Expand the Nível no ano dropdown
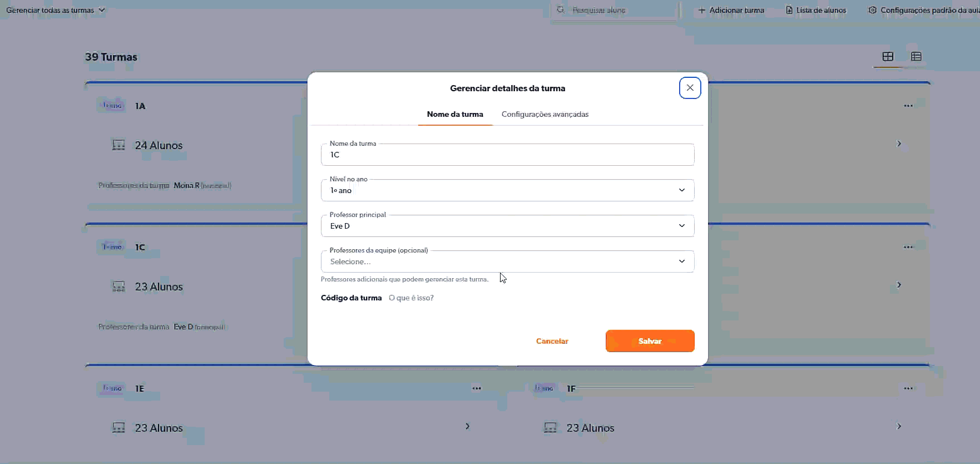The height and width of the screenshot is (464, 980). (507, 190)
